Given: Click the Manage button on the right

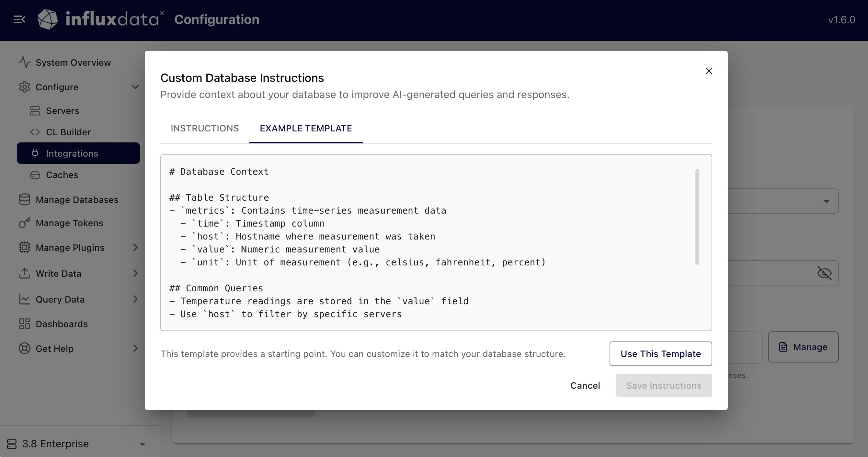Looking at the screenshot, I should coord(803,347).
